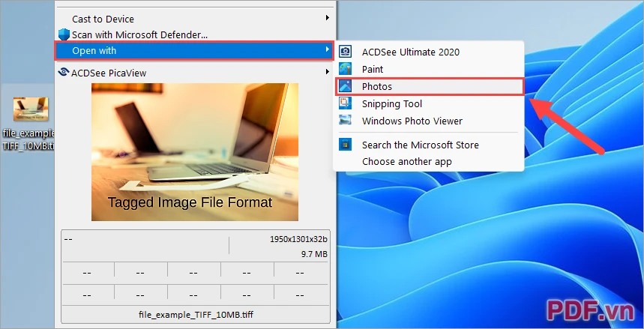
Task: Click the 9.7 MB file size text
Action: click(x=314, y=254)
